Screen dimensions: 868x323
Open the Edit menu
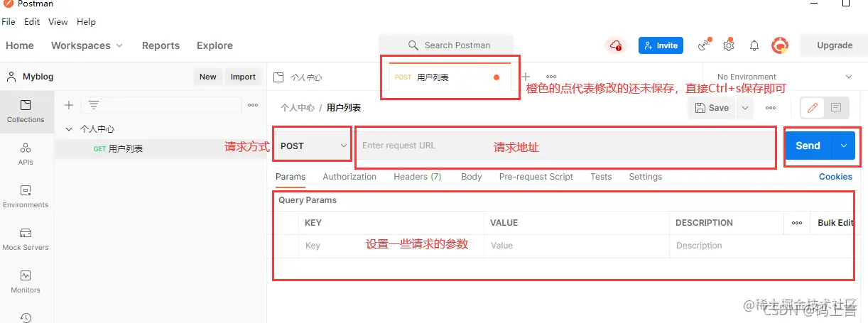[x=32, y=22]
